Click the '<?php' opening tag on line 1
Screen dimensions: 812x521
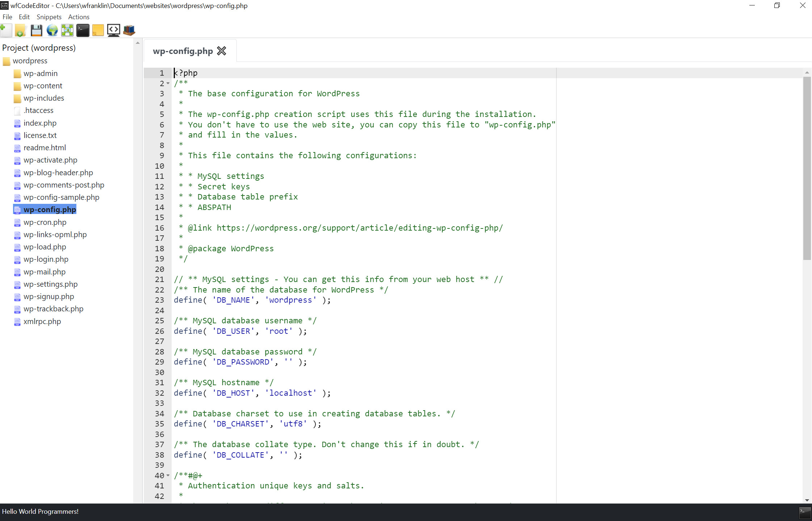click(186, 73)
